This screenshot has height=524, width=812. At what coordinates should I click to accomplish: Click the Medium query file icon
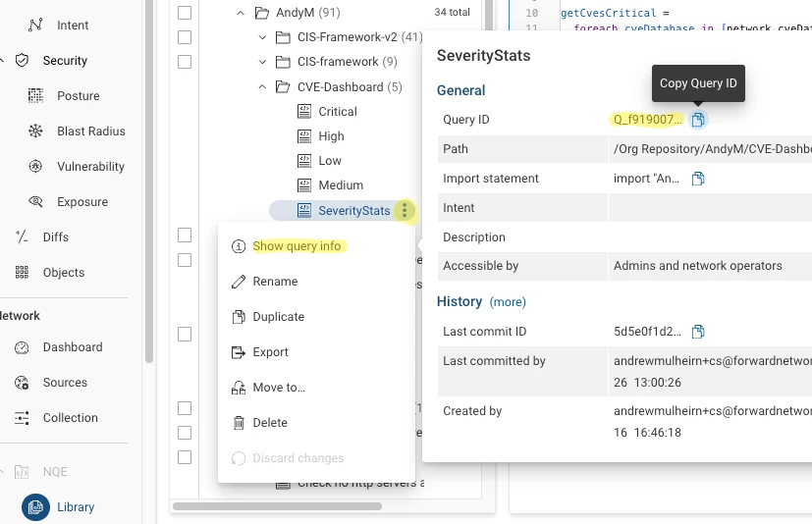coord(304,184)
